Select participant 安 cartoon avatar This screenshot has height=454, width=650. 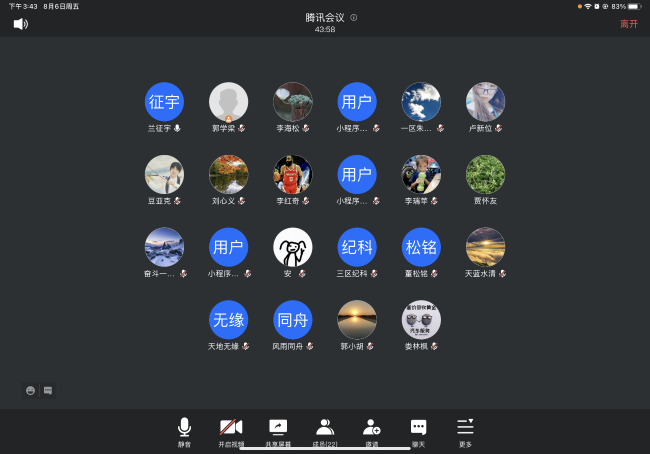293,247
